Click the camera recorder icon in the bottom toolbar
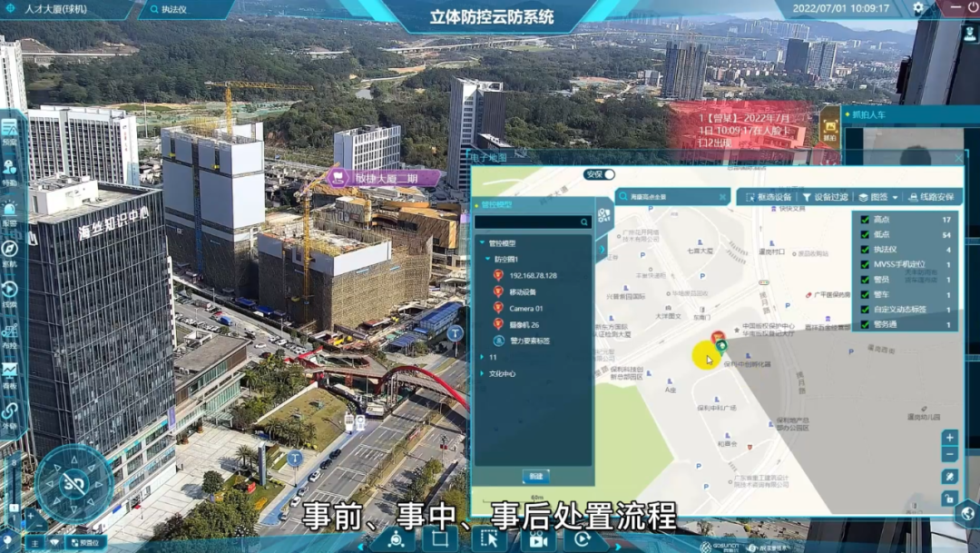Viewport: 980px width, 553px height. point(537,539)
